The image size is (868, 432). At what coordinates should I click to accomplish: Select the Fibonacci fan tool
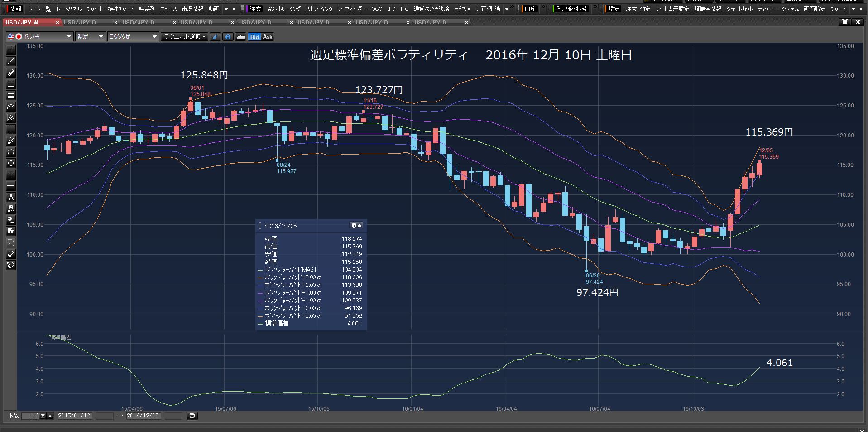(x=11, y=118)
